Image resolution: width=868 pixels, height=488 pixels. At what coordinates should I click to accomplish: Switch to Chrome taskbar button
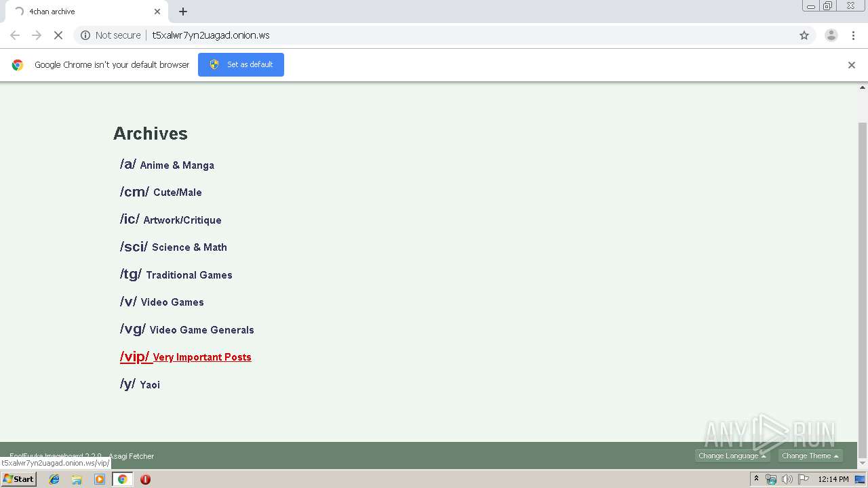click(x=122, y=479)
